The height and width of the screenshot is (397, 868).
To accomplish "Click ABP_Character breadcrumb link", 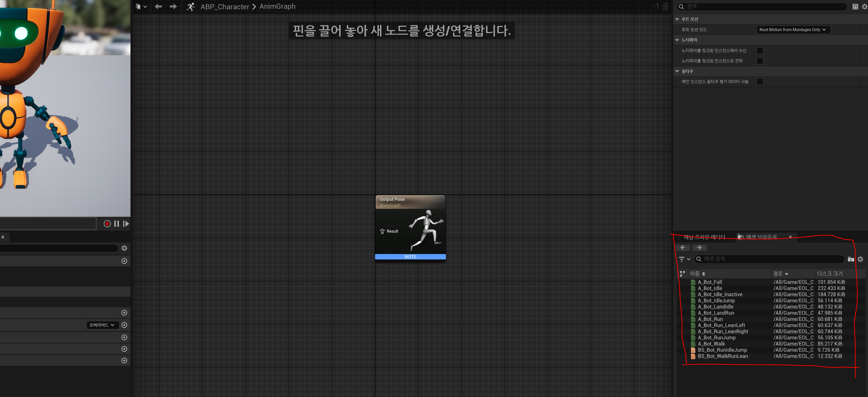I will 225,6.
